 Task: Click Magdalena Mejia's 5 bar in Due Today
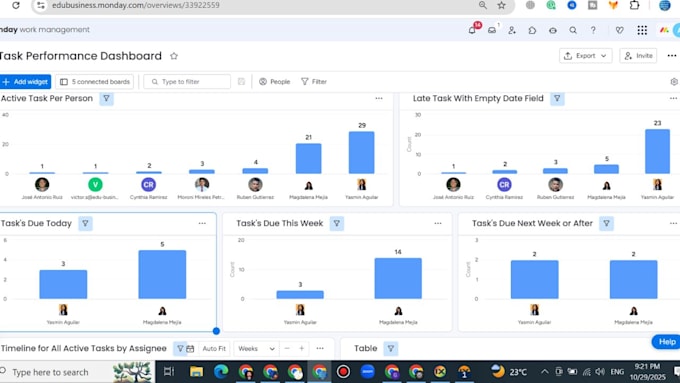(x=162, y=275)
